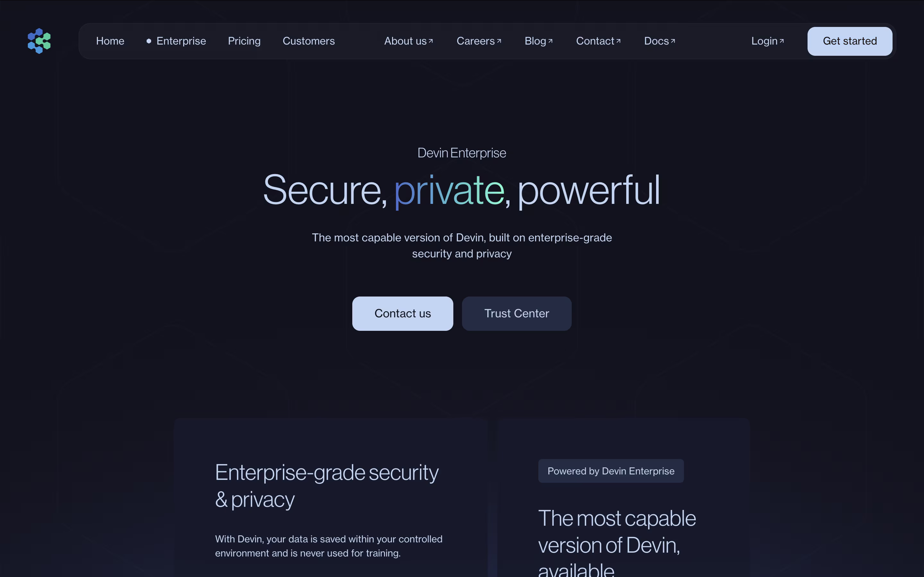This screenshot has height=577, width=924.
Task: Click the external arrow beside Login
Action: click(782, 41)
